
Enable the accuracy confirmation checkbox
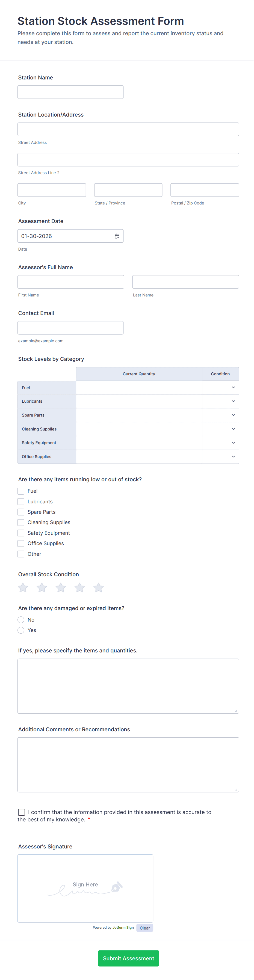pyautogui.click(x=22, y=812)
